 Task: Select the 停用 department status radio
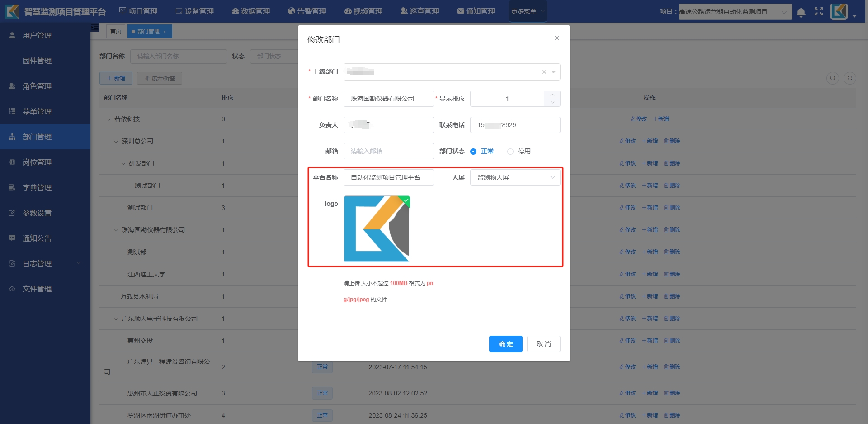point(510,152)
